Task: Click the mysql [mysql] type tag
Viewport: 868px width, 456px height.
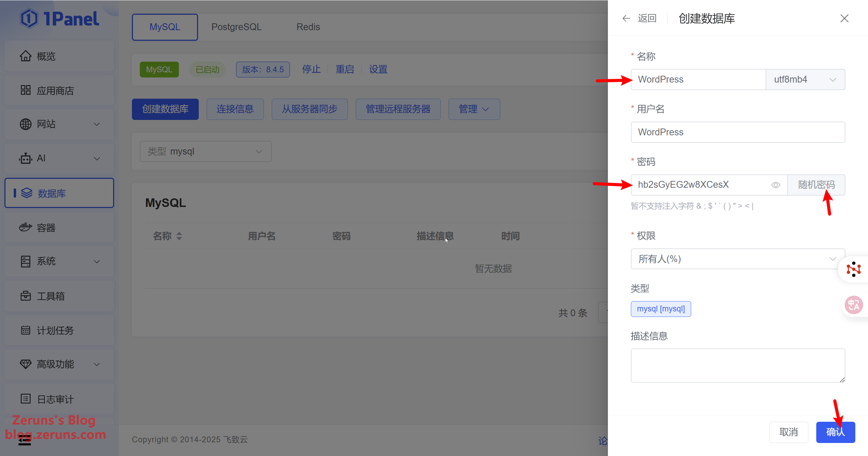Action: click(x=661, y=309)
